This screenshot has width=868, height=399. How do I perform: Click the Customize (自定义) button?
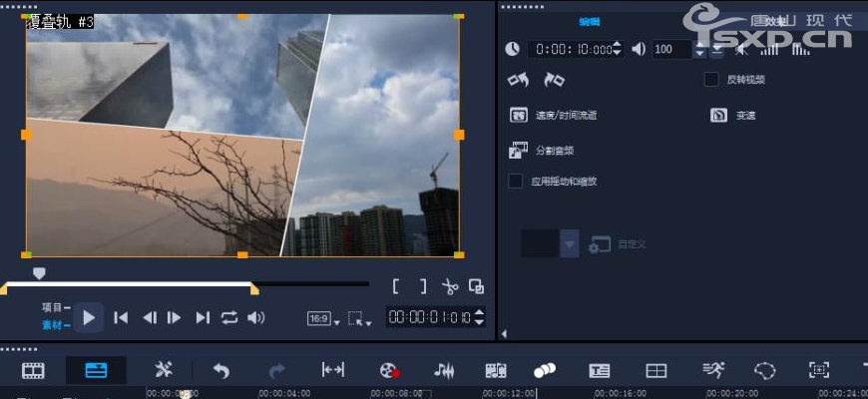617,244
